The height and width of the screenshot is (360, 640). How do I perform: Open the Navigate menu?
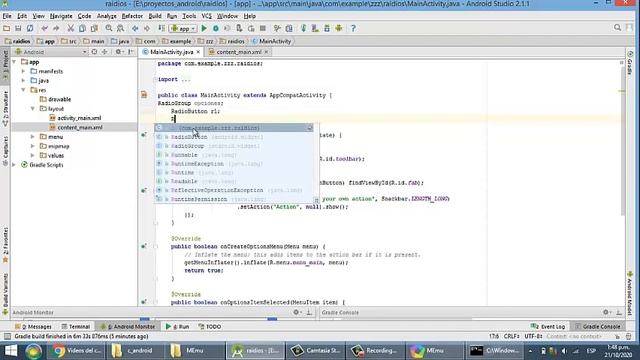pyautogui.click(x=61, y=16)
